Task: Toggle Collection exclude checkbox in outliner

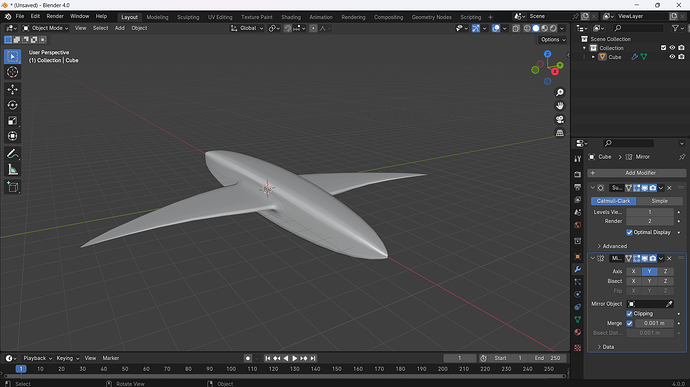Action: point(663,48)
